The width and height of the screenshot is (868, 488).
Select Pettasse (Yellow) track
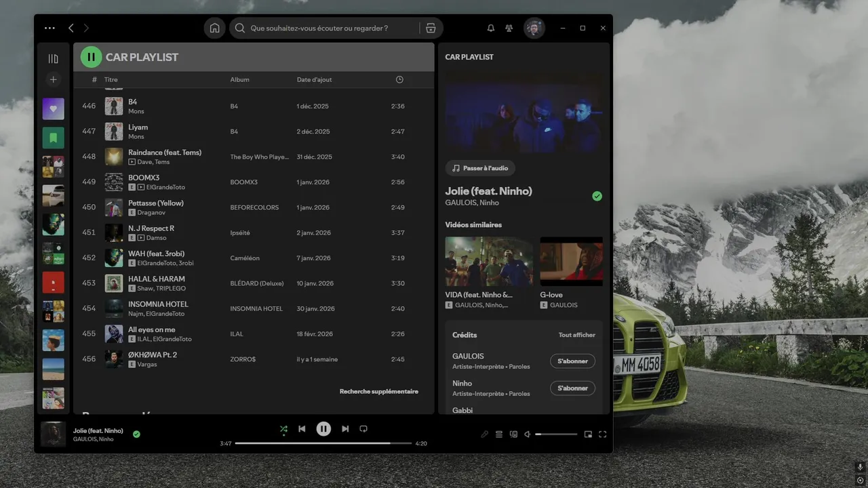254,207
